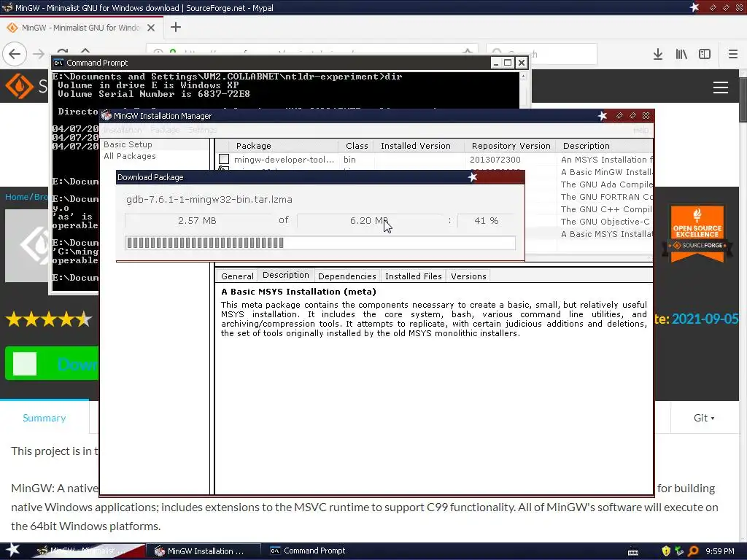Click the Command Prompt scrollbar up arrow
The image size is (747, 560).
point(523,76)
